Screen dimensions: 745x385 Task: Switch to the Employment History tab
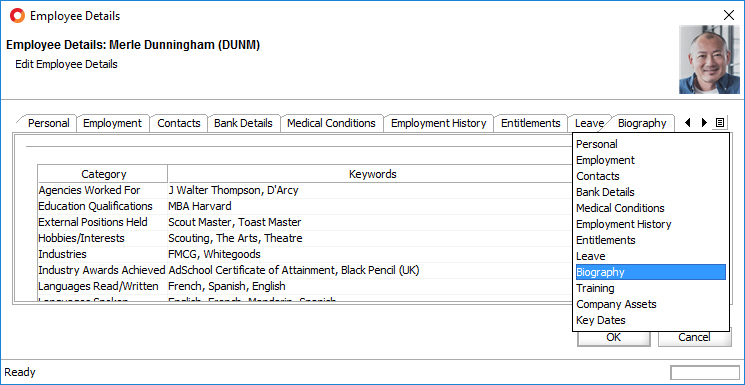click(x=439, y=123)
